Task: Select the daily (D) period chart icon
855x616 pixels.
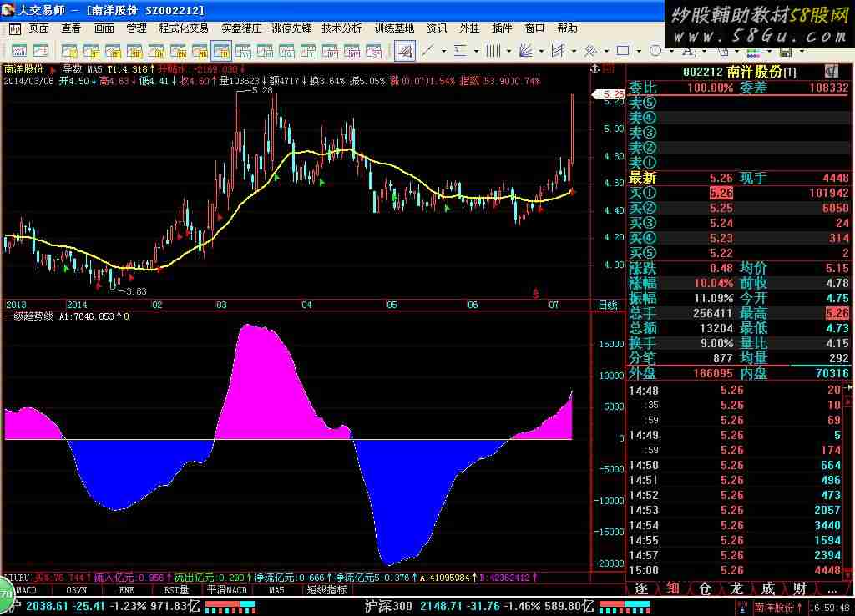Action: (x=221, y=51)
